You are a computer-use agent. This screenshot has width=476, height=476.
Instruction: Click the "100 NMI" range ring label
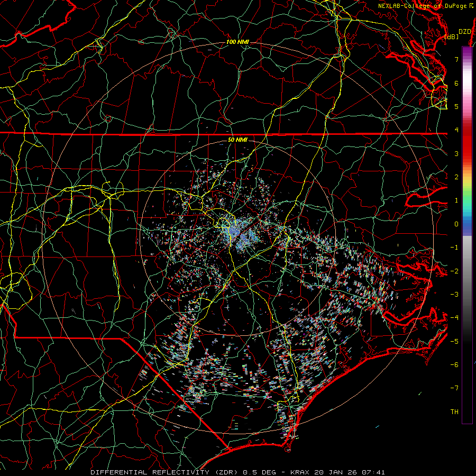(237, 42)
